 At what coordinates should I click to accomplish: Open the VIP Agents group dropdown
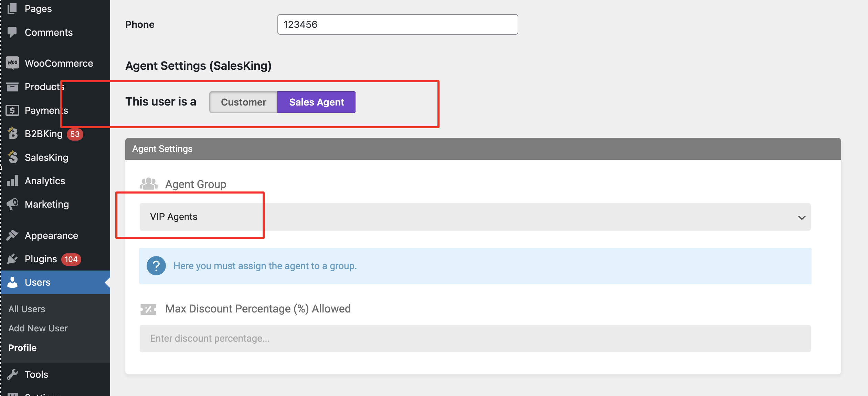tap(475, 217)
